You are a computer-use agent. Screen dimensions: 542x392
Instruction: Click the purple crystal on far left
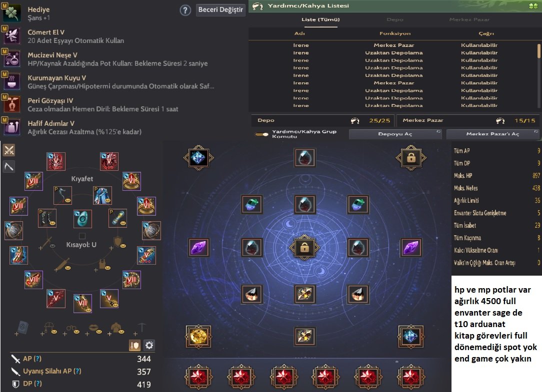click(x=199, y=248)
